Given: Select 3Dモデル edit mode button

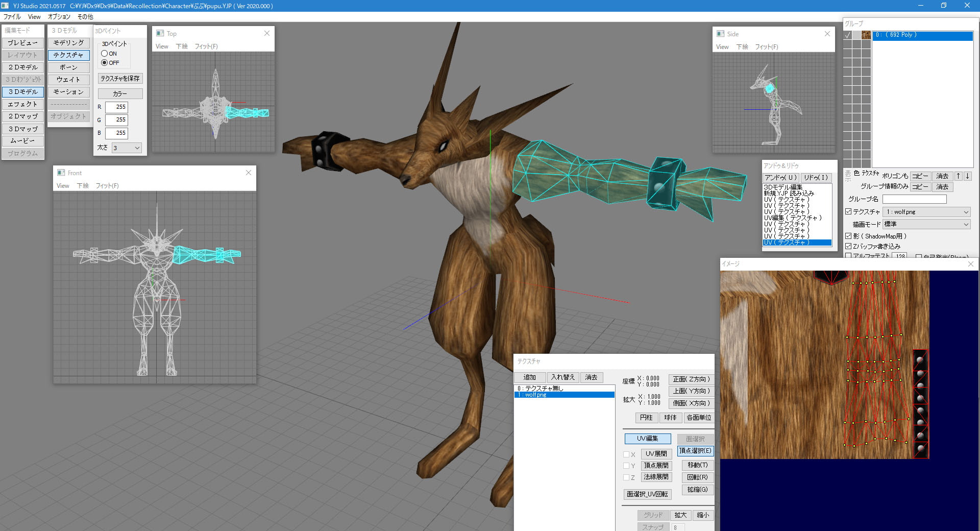Looking at the screenshot, I should (x=23, y=92).
